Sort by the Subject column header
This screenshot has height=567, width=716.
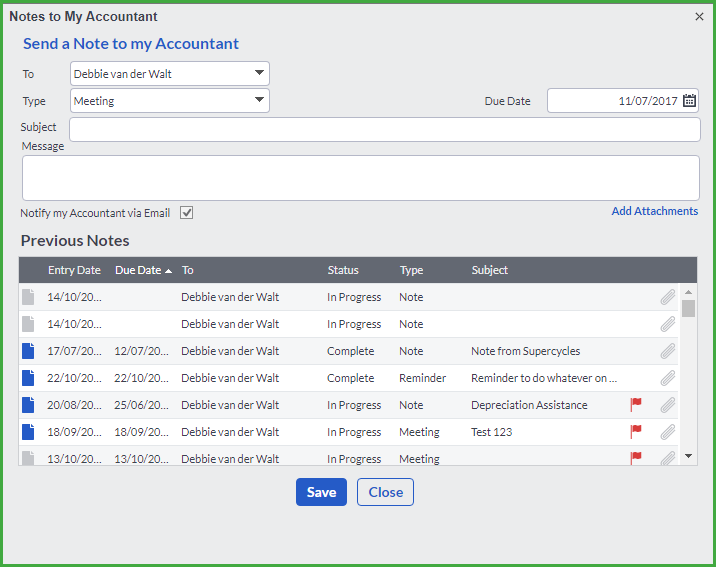pos(490,270)
